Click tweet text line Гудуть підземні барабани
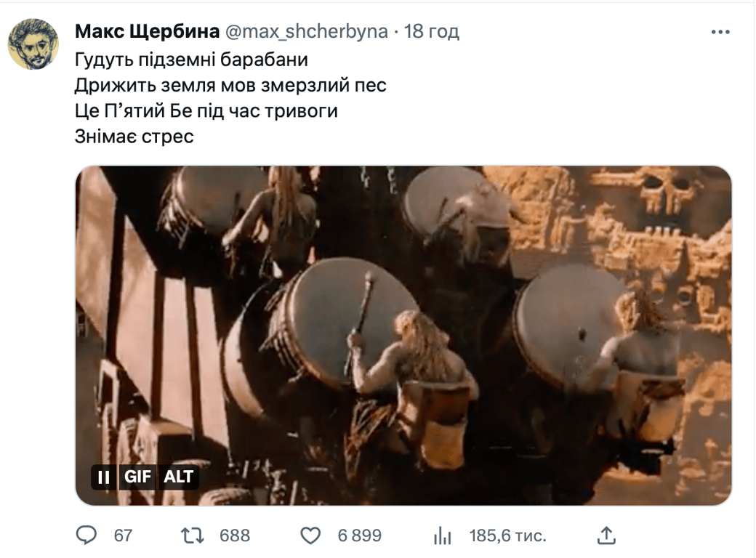 [191, 60]
